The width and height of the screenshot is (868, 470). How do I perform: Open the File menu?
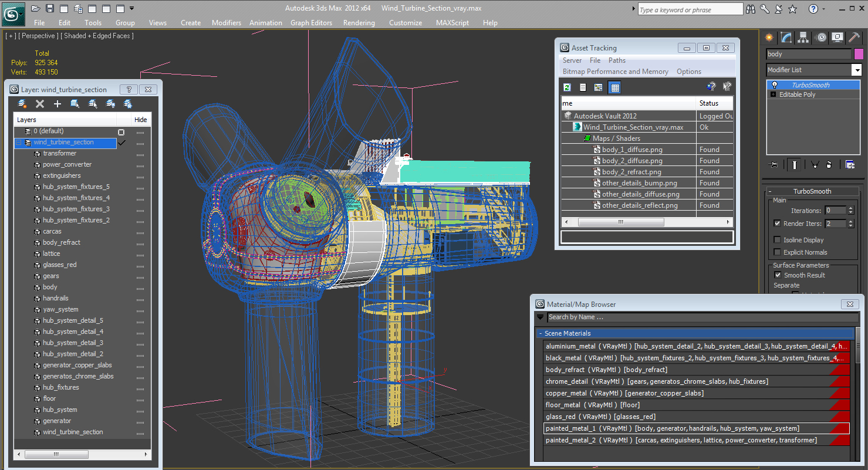[39, 23]
